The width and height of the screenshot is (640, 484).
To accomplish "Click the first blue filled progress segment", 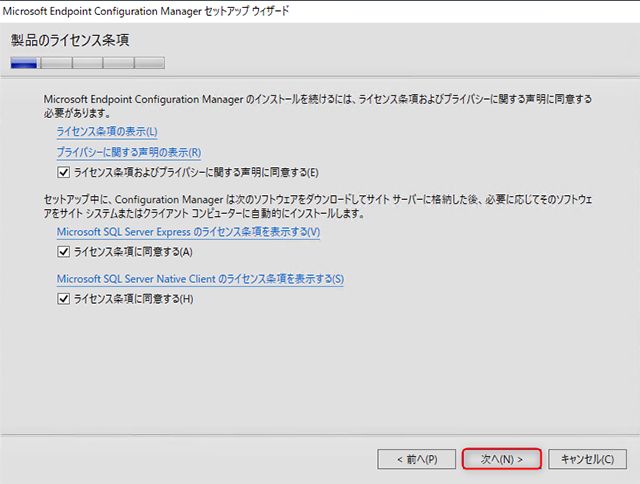I will click(24, 63).
